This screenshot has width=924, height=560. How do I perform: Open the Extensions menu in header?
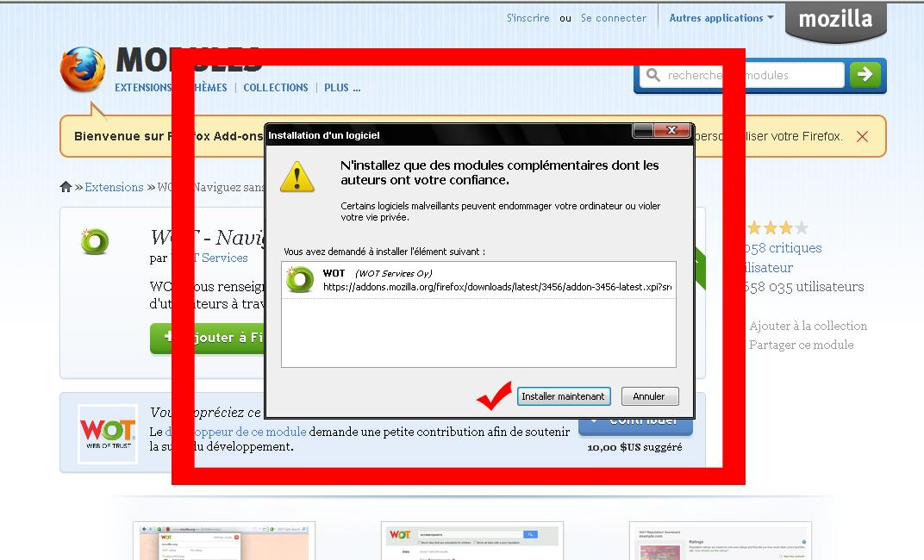[143, 88]
